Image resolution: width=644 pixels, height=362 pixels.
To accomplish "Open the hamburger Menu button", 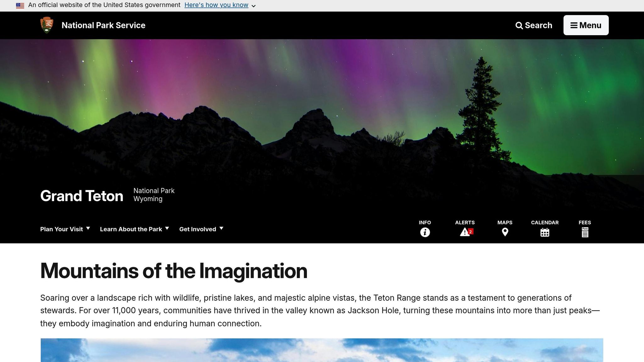I will [586, 25].
